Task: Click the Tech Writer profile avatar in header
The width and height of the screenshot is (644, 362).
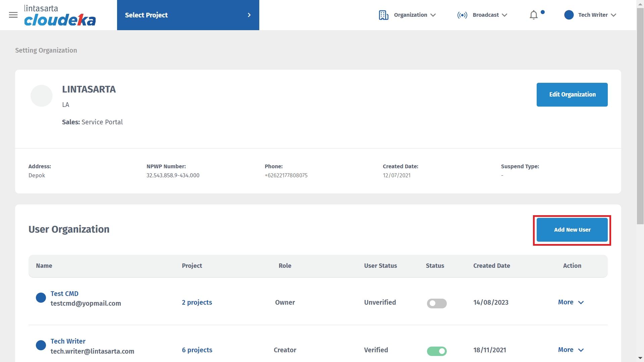Action: click(x=569, y=15)
